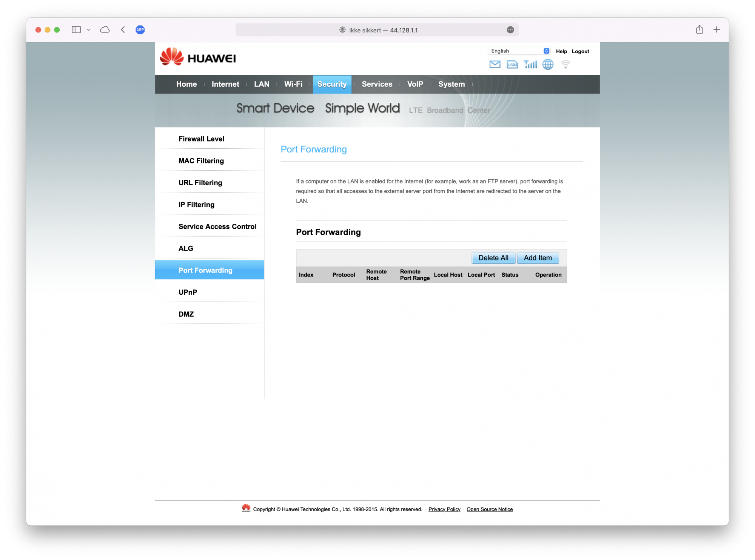
Task: Click the Safari share icon
Action: (x=700, y=29)
